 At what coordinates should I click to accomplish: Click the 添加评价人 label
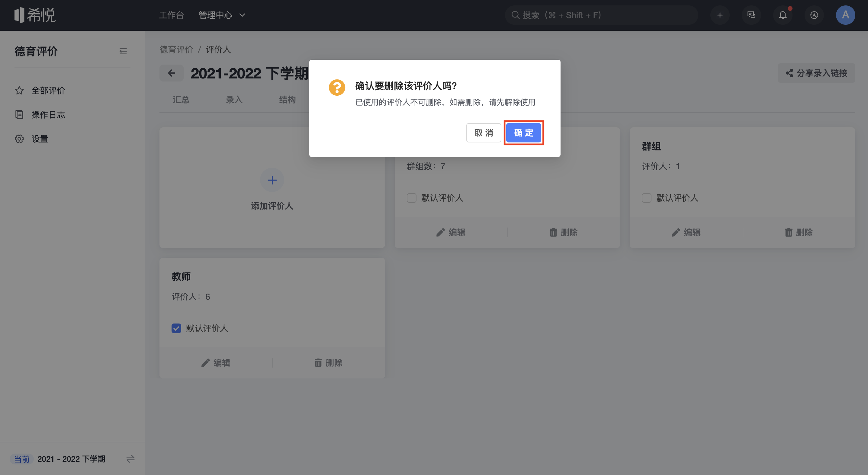pos(272,206)
